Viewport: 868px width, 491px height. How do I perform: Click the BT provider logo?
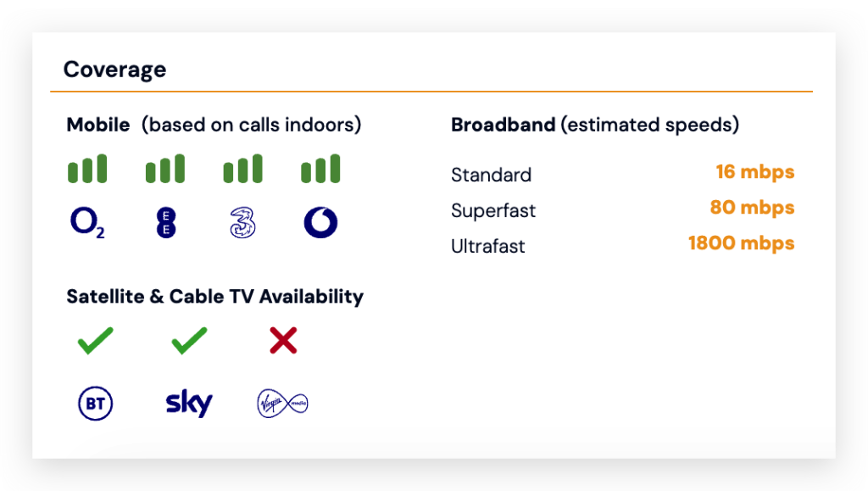click(x=95, y=403)
